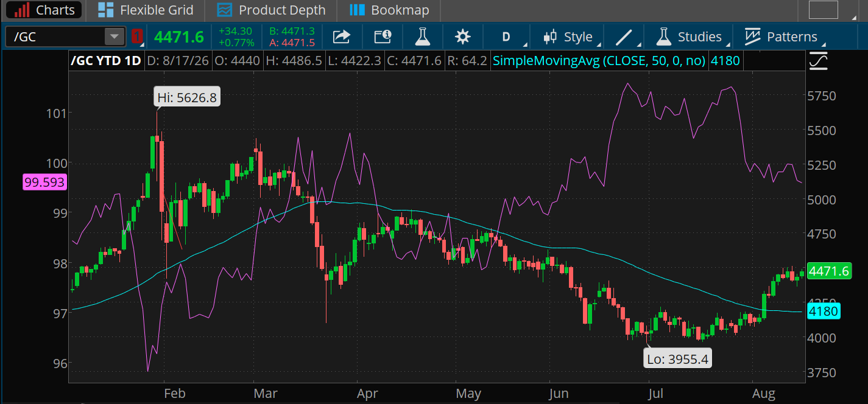Click the 5750 price level on right axis
Image resolution: width=868 pixels, height=404 pixels.
(821, 96)
